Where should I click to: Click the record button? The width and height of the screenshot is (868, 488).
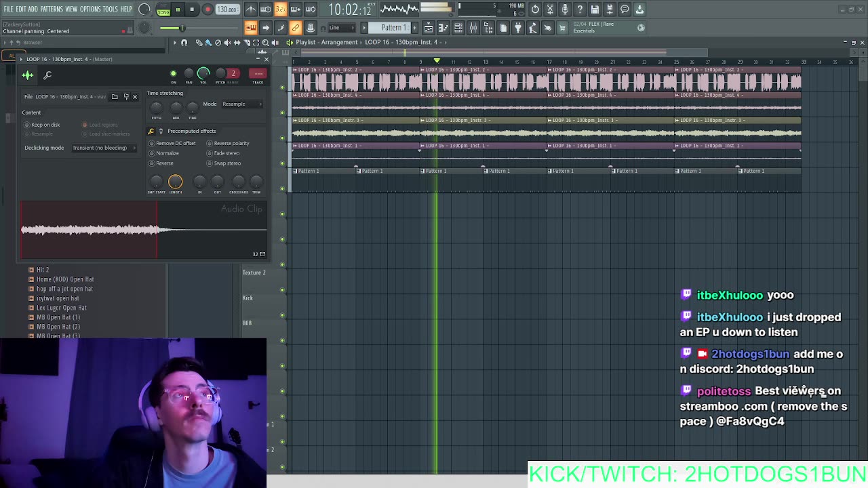tap(208, 9)
